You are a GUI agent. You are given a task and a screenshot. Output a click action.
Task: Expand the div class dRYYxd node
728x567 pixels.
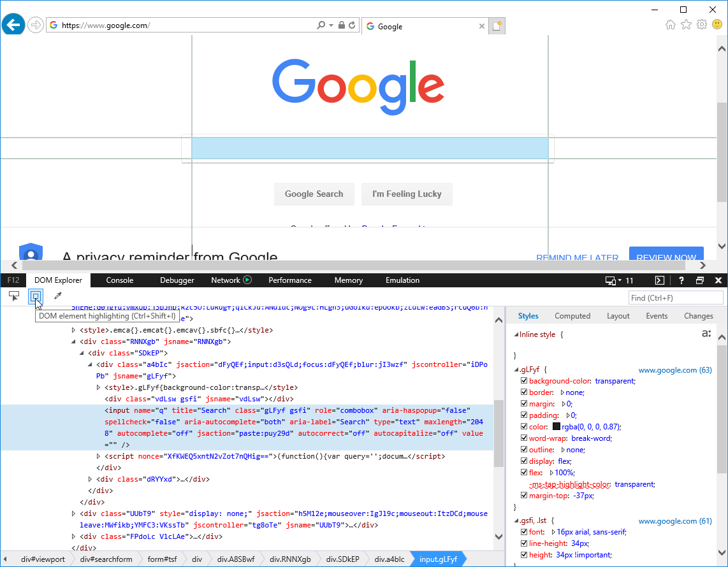pyautogui.click(x=90, y=479)
